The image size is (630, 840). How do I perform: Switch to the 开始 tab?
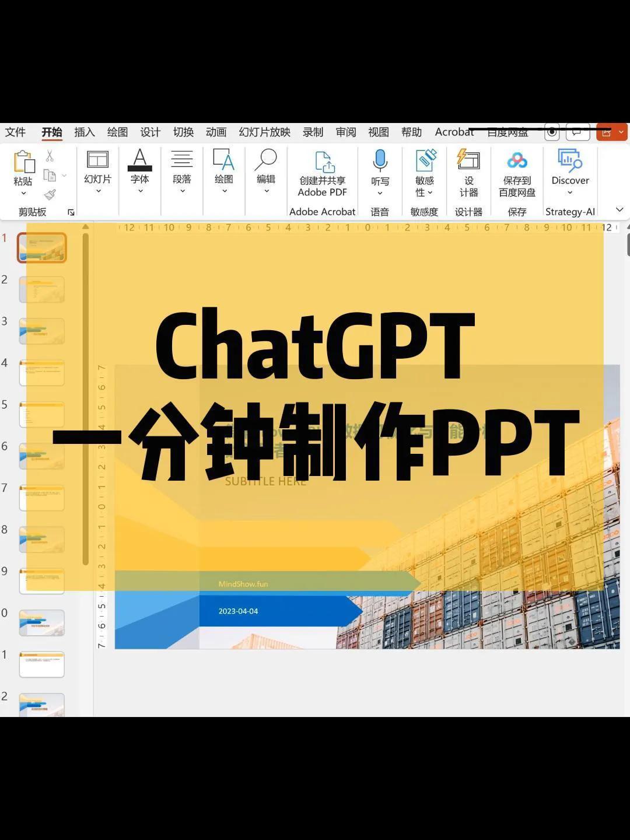click(x=52, y=132)
